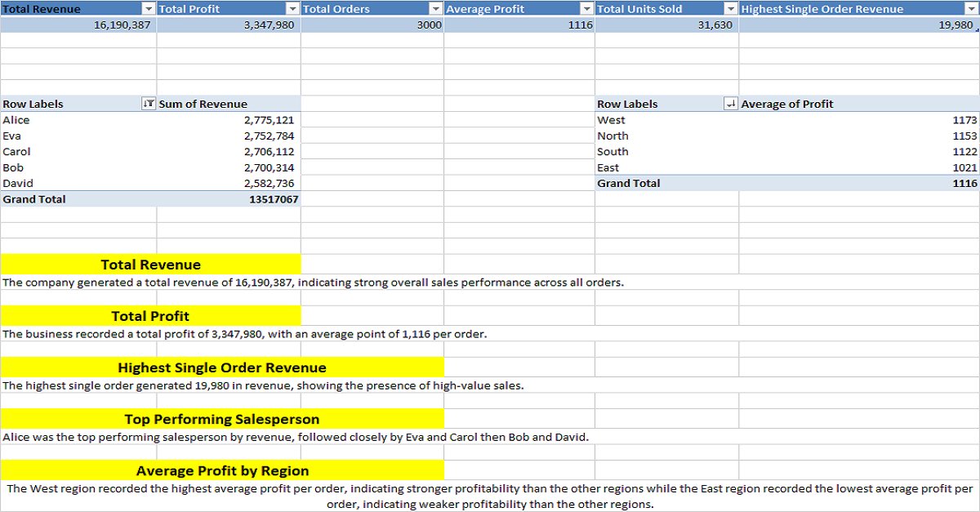Select the West region row label
This screenshot has height=512, width=980.
[666, 120]
